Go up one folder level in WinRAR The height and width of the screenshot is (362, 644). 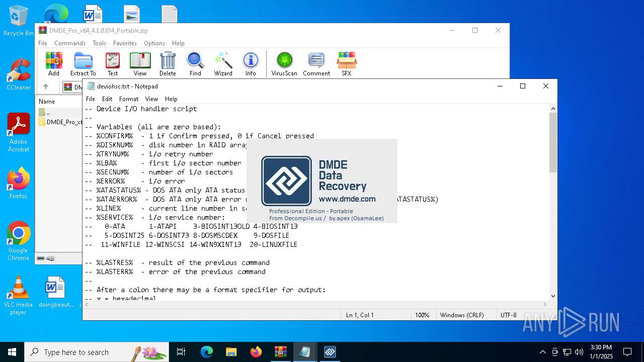pyautogui.click(x=46, y=87)
